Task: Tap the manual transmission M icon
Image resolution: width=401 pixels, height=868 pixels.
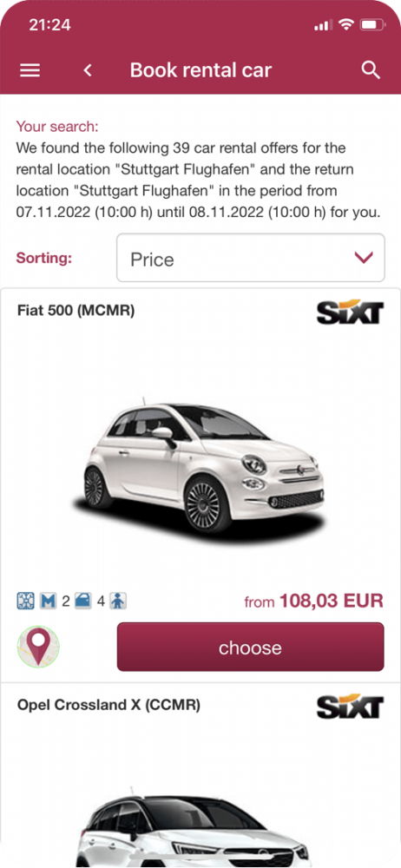Action: [48, 601]
